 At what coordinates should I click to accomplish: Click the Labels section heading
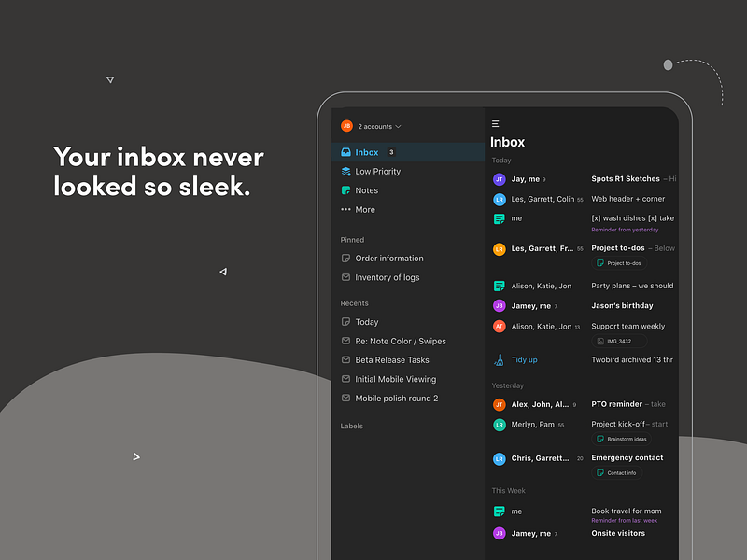(x=352, y=427)
